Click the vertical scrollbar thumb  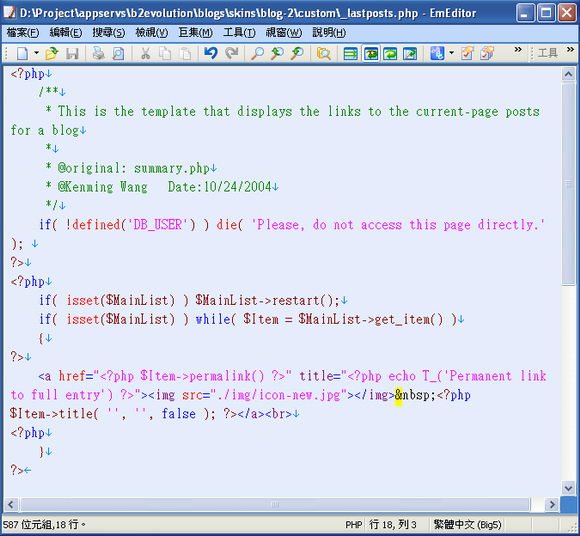[x=568, y=184]
